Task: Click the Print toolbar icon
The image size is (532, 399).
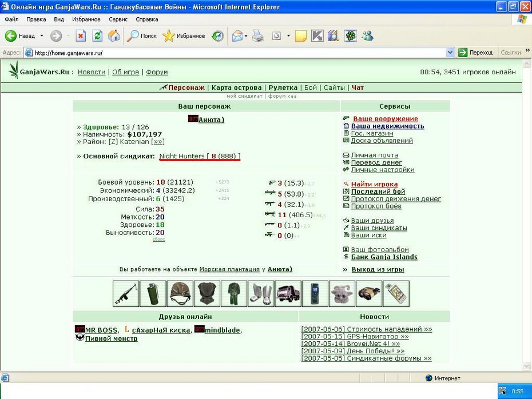Action: point(258,35)
